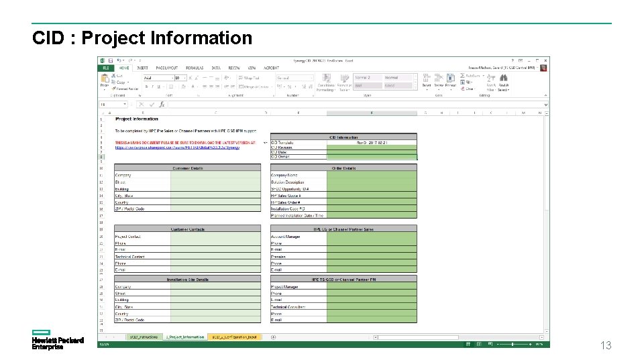The width and height of the screenshot is (644, 362).
Task: Click the formula bar input field
Action: point(356,105)
